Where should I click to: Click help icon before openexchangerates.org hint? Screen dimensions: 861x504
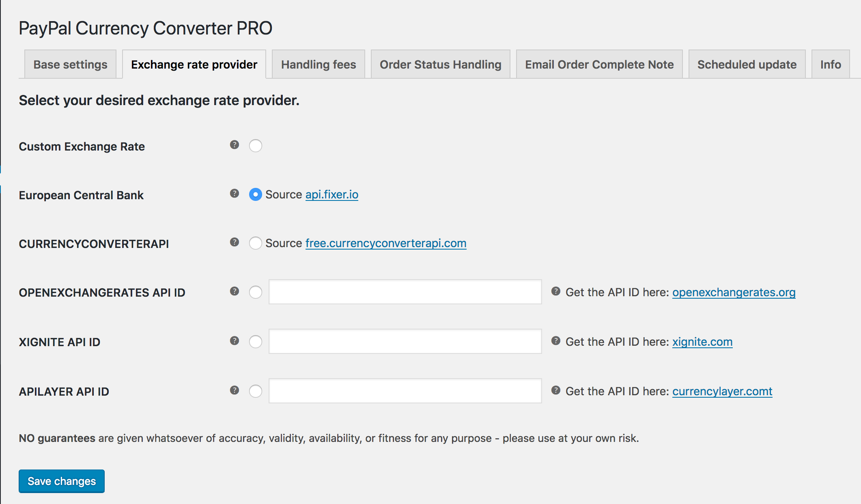pos(556,291)
